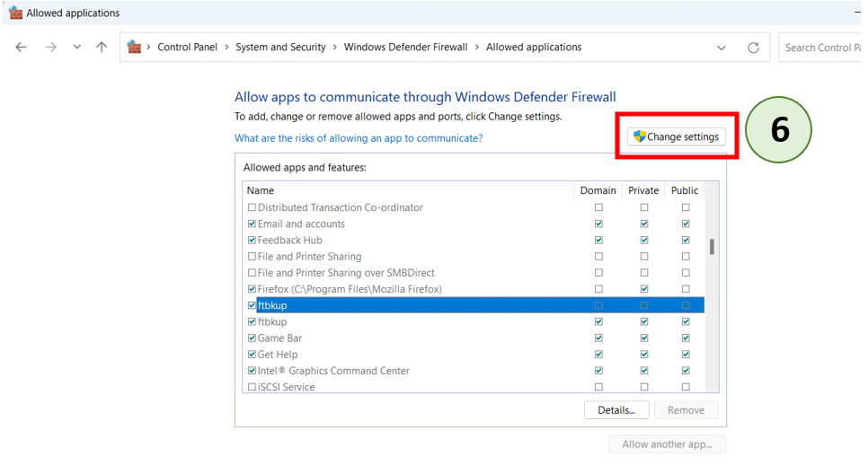Click the allowed apps list scrollbar thumb
This screenshot has height=474, width=868.
[x=712, y=247]
